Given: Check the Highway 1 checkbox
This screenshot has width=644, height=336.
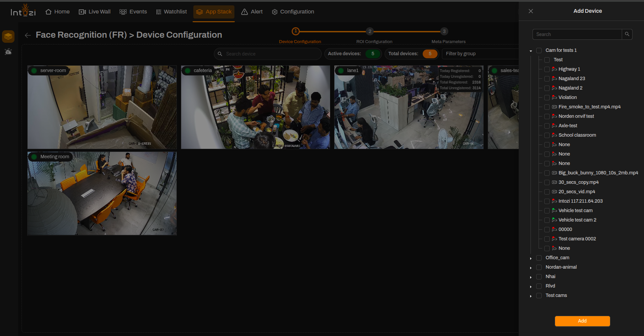Looking at the screenshot, I should 547,69.
